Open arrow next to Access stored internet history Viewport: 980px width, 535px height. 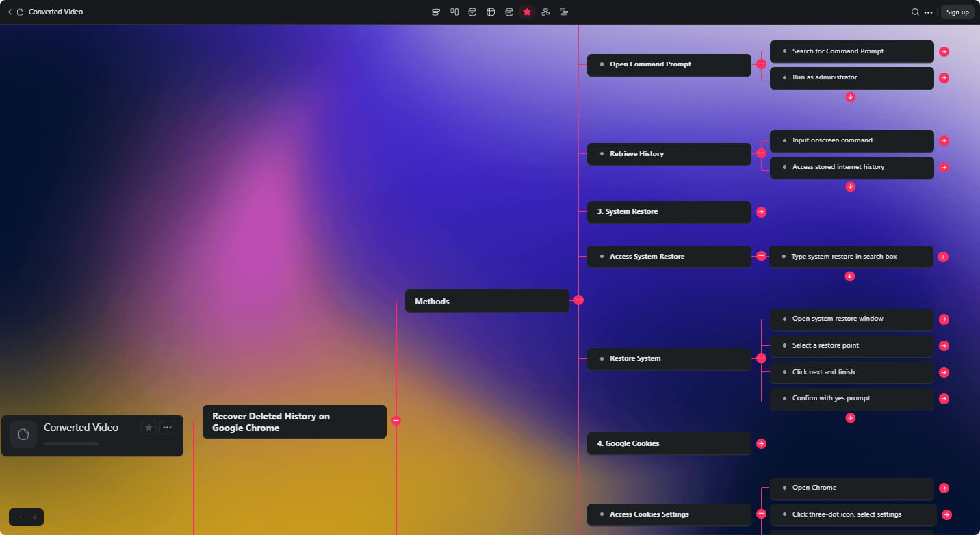(944, 167)
